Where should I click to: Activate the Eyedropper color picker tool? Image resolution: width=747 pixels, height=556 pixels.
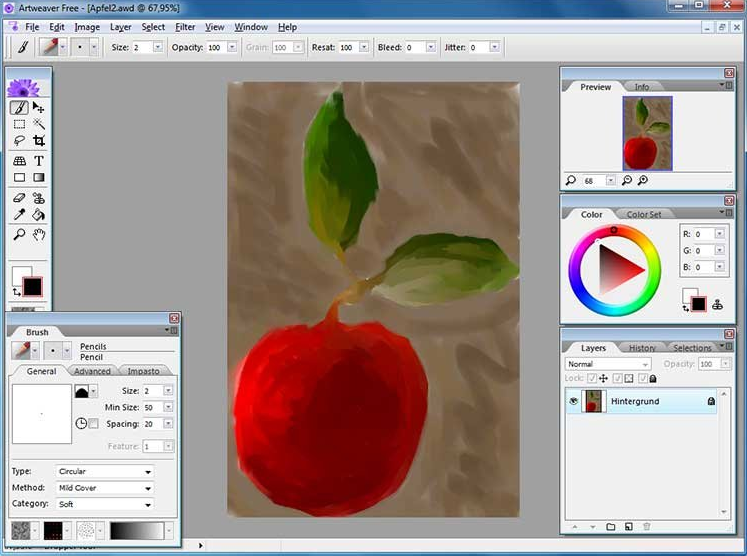coord(19,215)
